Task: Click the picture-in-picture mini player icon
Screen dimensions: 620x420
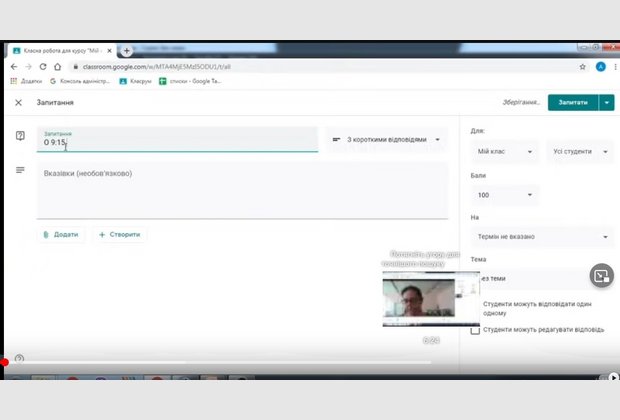Action: point(601,275)
